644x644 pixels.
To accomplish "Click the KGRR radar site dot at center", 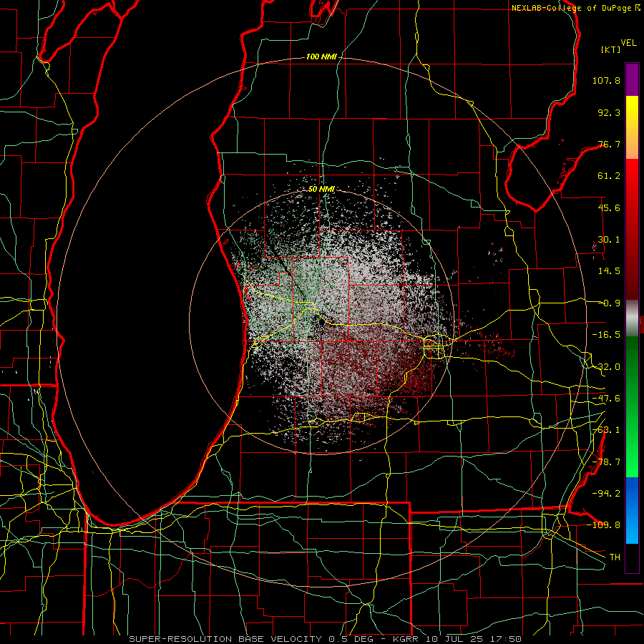I will tap(321, 323).
